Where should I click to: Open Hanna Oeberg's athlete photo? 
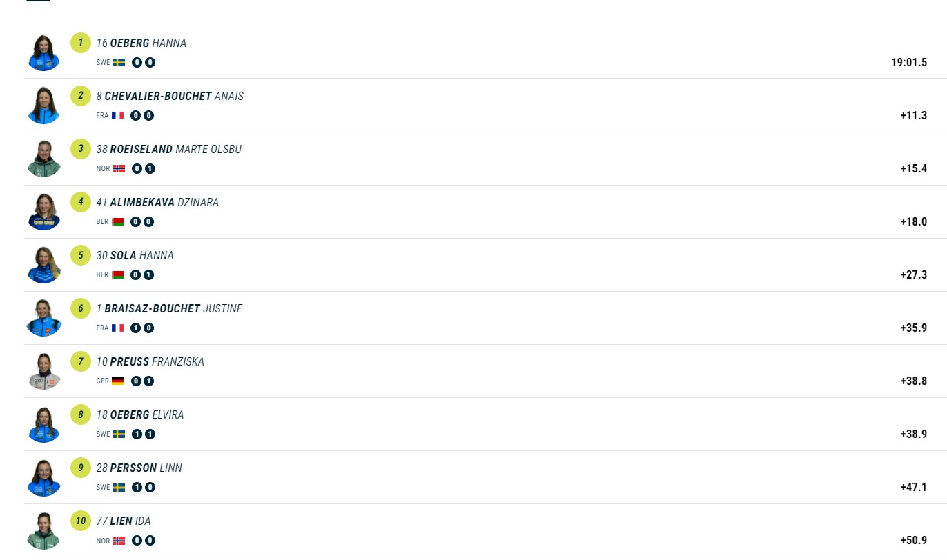pyautogui.click(x=44, y=53)
